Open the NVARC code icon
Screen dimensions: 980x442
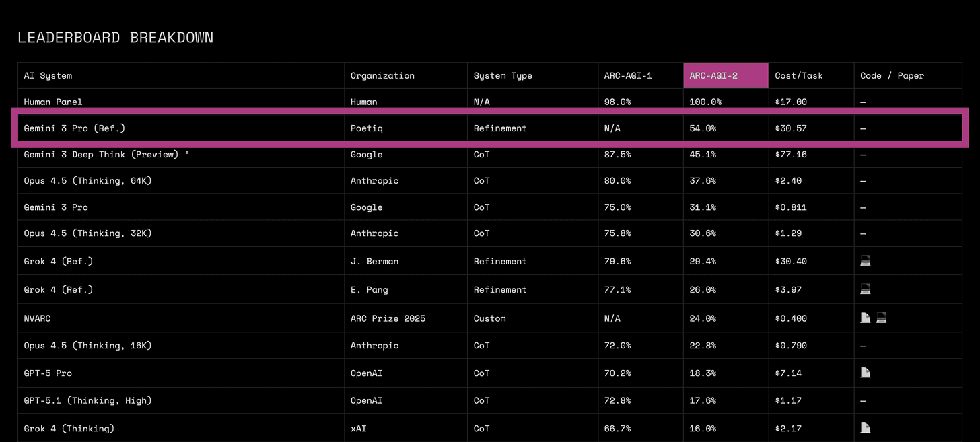click(880, 317)
